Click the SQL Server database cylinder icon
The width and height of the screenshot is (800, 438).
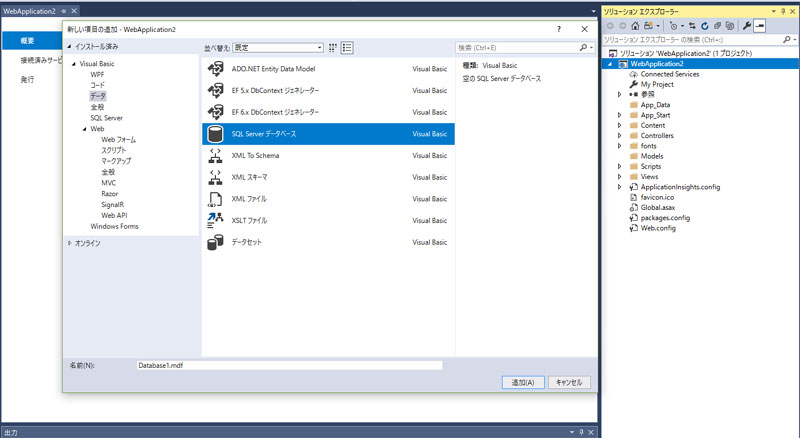click(x=215, y=134)
